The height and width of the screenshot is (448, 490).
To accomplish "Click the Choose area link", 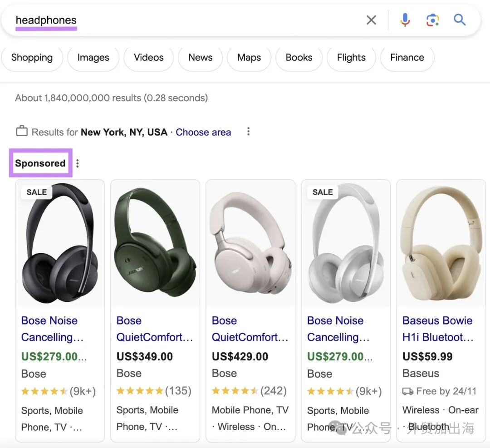I will [203, 132].
